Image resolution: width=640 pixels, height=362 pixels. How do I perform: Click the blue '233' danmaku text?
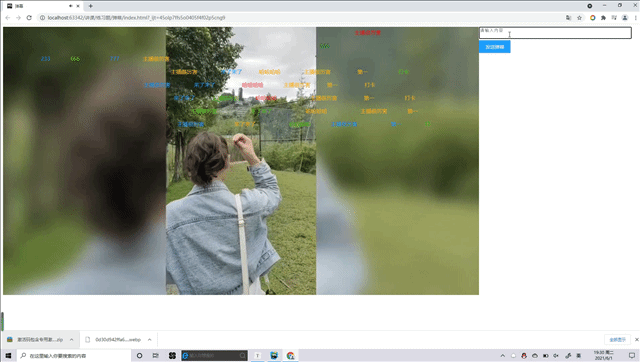(x=45, y=59)
